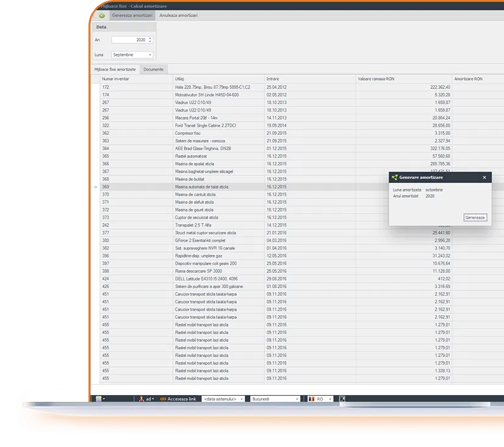Click the small screen icon at status bar right

(x=342, y=399)
